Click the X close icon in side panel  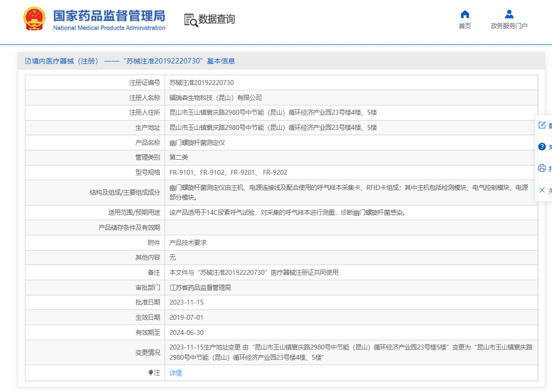542,190
